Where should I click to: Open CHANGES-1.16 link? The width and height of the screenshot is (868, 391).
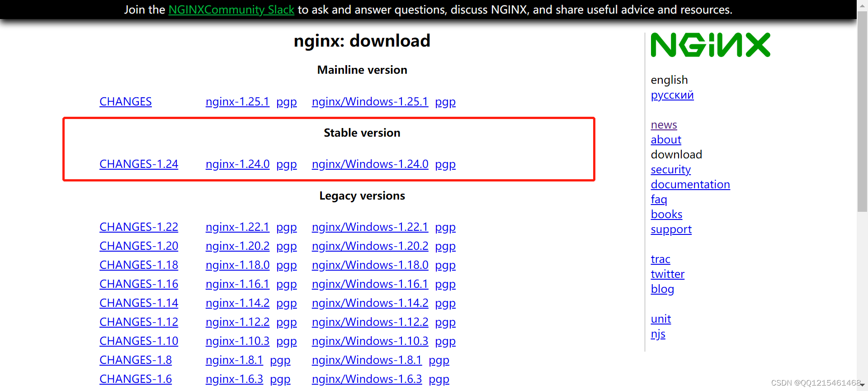(139, 284)
